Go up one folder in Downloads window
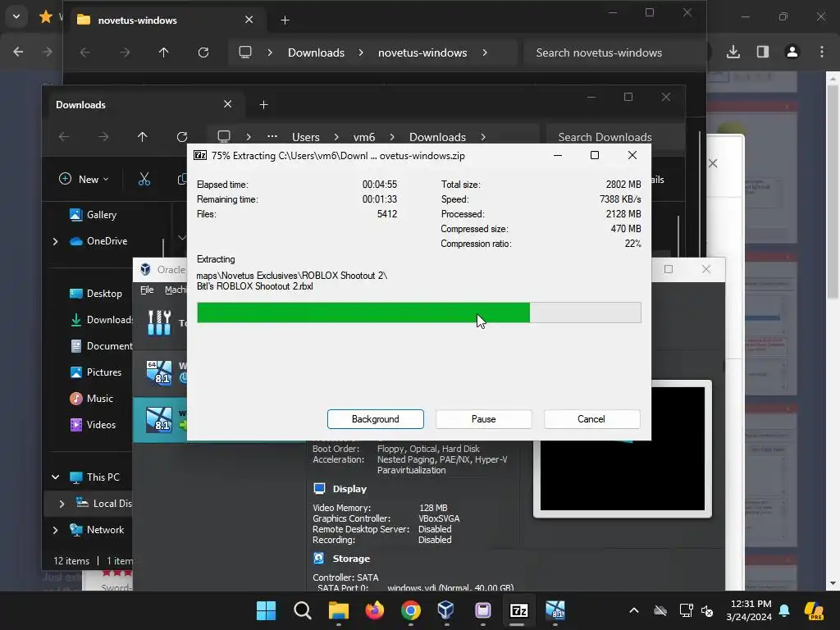 pyautogui.click(x=142, y=137)
